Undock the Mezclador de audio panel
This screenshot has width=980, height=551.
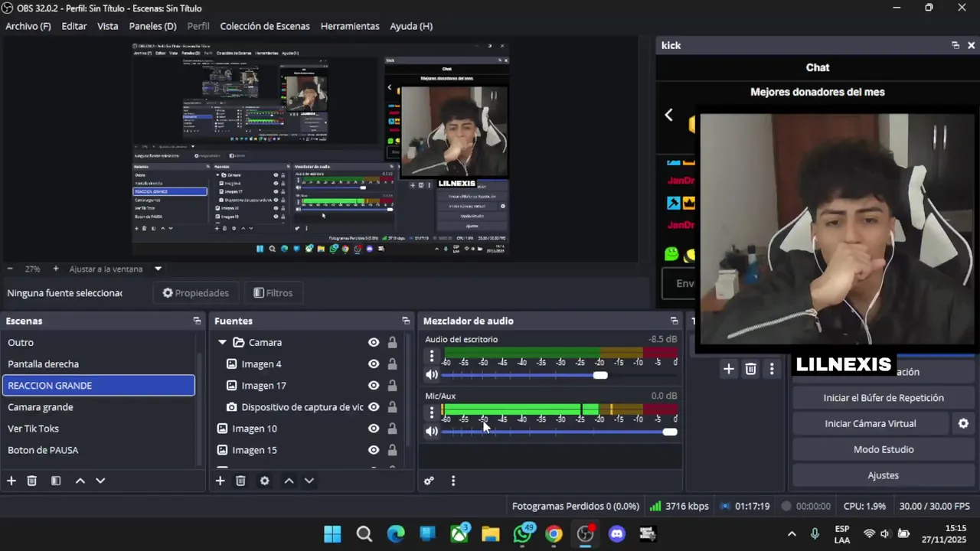coord(674,321)
